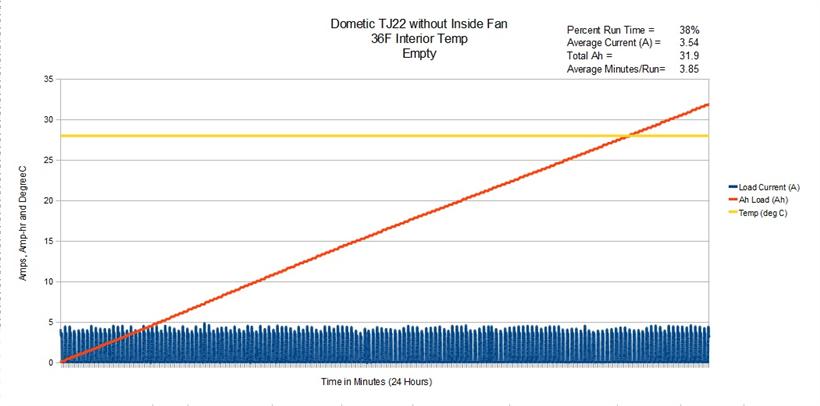Click the 'Total Ah =' label
This screenshot has width=820, height=406.
pyautogui.click(x=588, y=56)
